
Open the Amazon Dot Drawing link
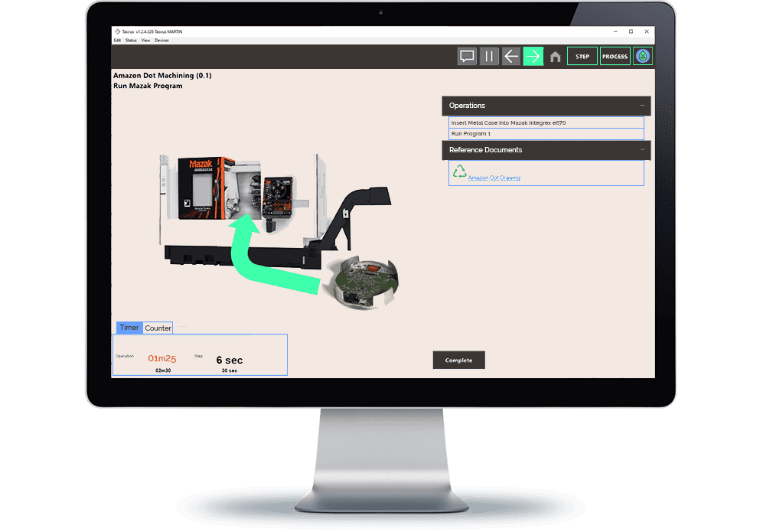pyautogui.click(x=494, y=178)
